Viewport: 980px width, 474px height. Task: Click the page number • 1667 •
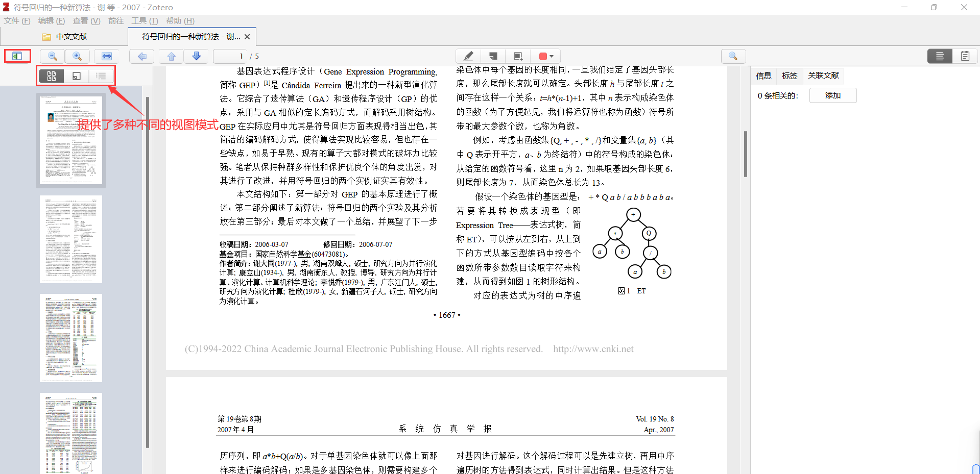point(446,315)
